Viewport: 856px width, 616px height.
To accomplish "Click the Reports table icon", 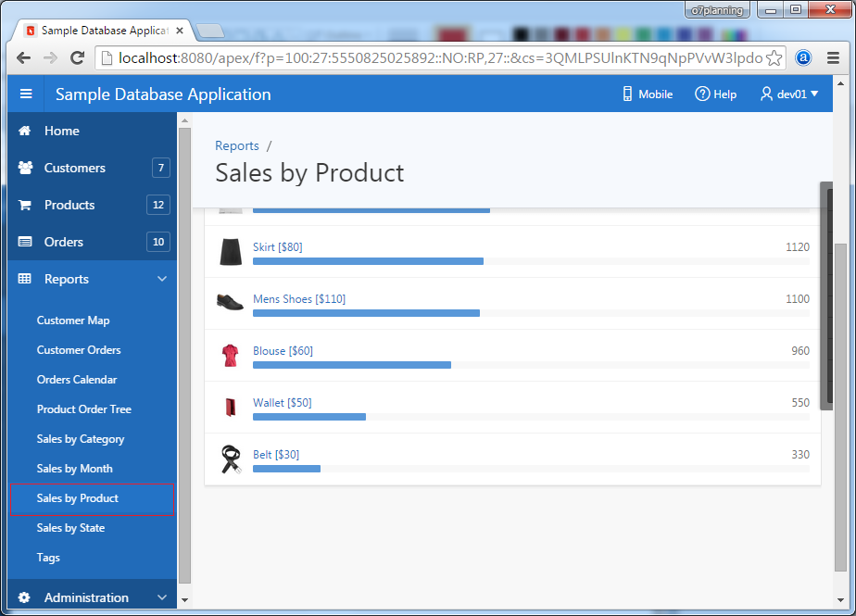I will pos(25,279).
